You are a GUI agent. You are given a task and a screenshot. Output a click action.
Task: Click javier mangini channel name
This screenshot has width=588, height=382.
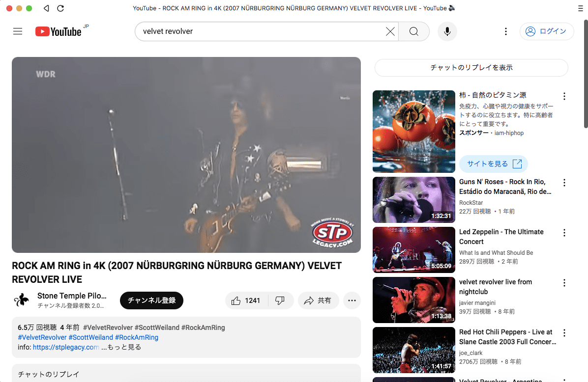pos(477,302)
